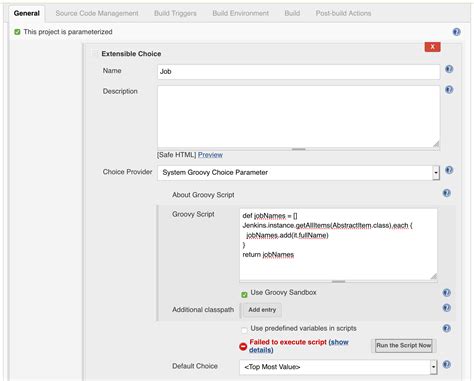Switch to the General tab

27,13
